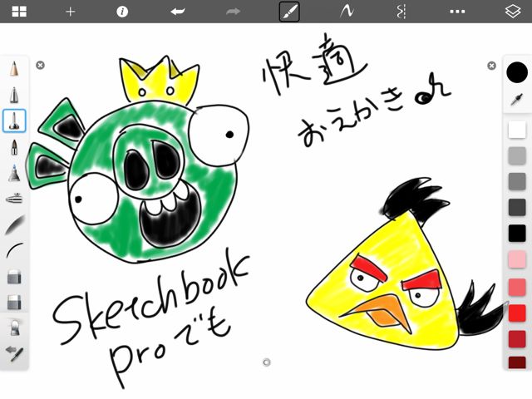
Task: Pick the dark gray swatch
Action: click(x=517, y=207)
